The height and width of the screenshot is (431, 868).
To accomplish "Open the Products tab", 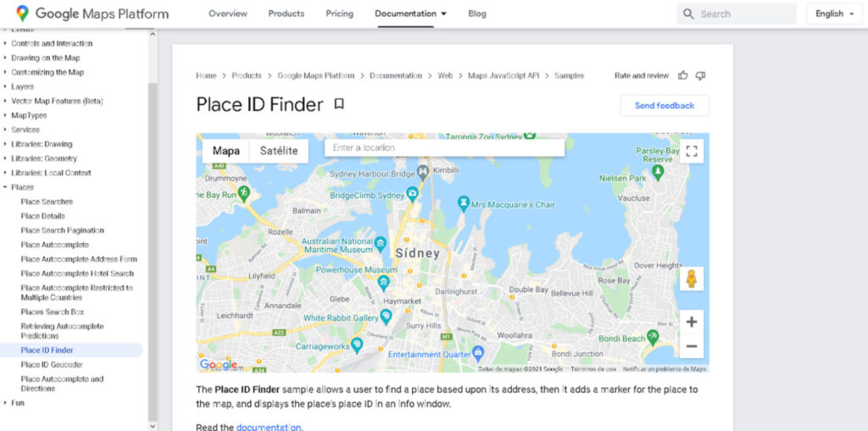I will coord(287,14).
